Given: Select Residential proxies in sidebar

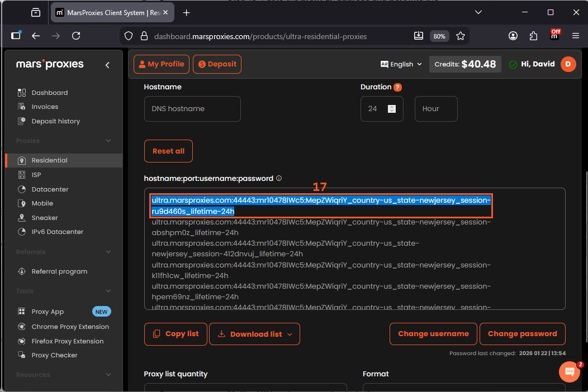Looking at the screenshot, I should [64, 160].
